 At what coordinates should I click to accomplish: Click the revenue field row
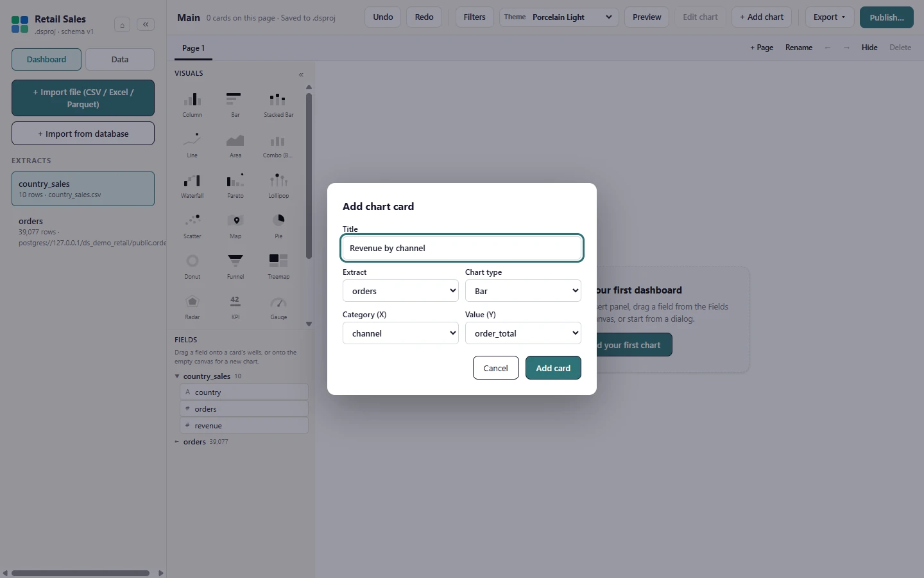[x=244, y=426]
